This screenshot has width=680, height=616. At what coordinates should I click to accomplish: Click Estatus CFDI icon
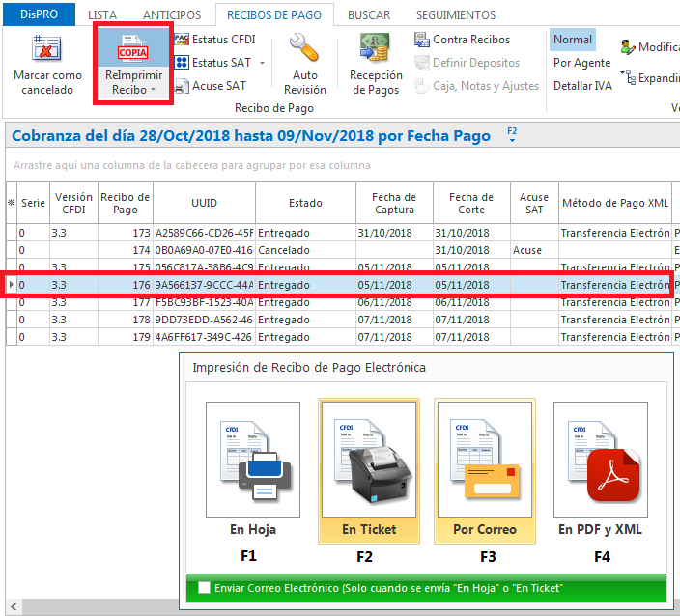click(181, 40)
